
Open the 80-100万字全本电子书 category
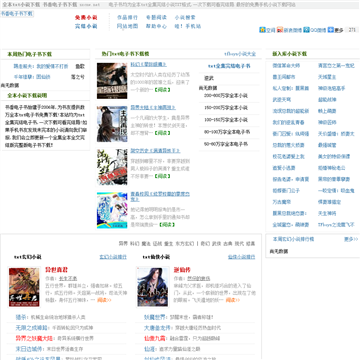[226, 132]
